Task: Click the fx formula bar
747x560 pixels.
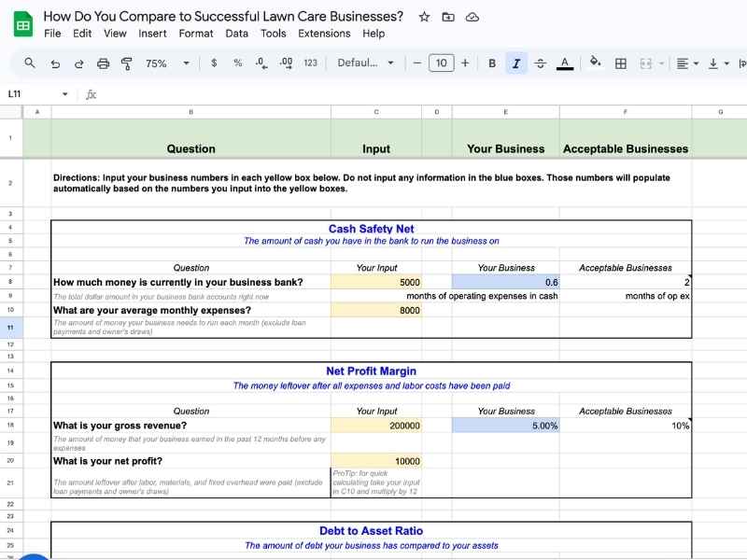Action: click(415, 94)
